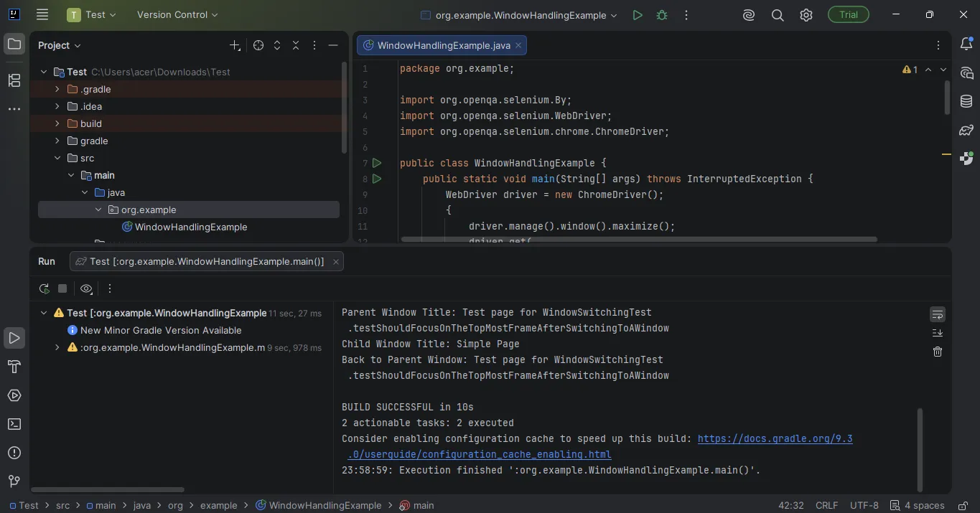Open the Run tool window button
980x513 pixels.
tap(14, 338)
